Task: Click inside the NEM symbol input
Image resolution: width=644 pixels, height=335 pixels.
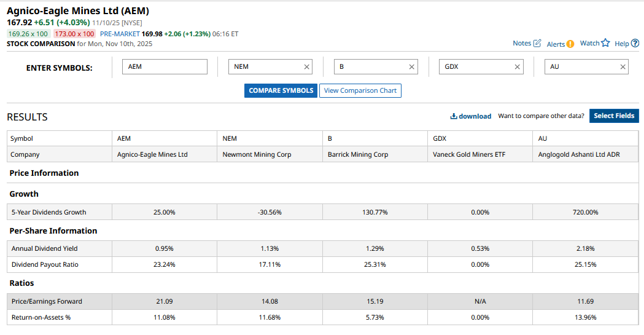Action: pos(264,66)
